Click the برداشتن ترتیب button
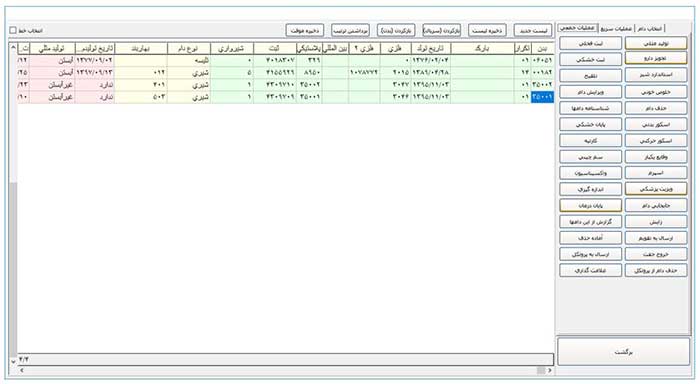The height and width of the screenshot is (384, 700). [350, 30]
